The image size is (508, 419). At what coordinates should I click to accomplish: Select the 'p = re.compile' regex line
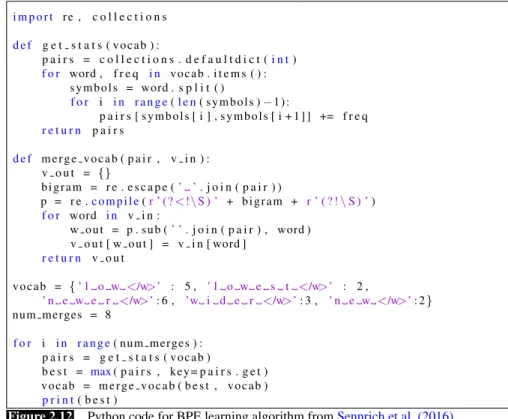coord(208,202)
